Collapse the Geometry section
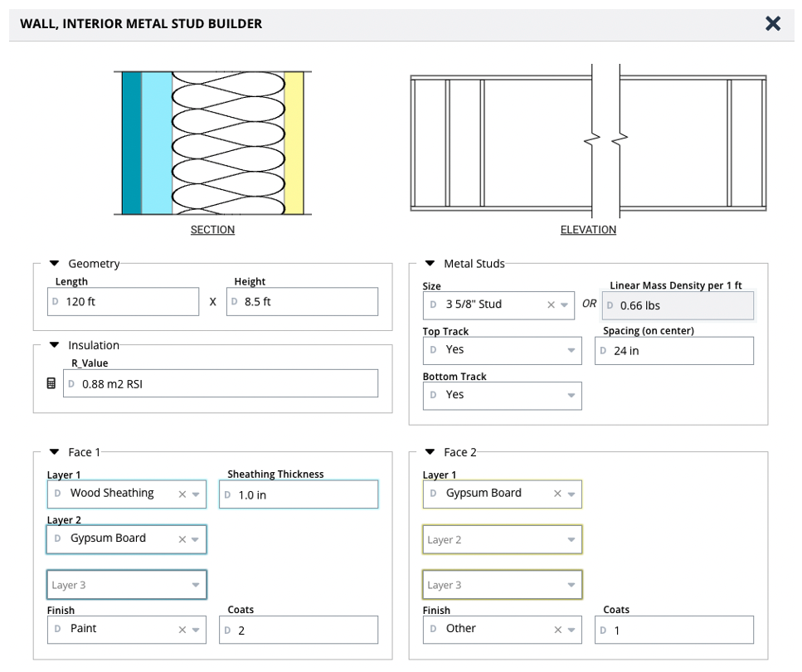The height and width of the screenshot is (672, 802). pos(54,264)
